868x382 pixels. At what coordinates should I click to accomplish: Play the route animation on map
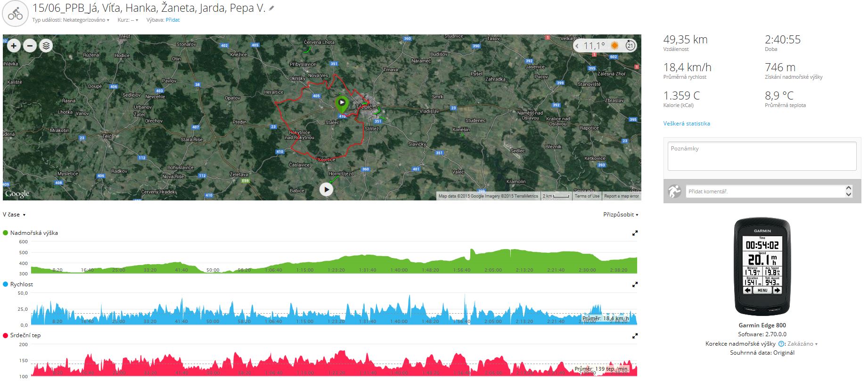326,189
